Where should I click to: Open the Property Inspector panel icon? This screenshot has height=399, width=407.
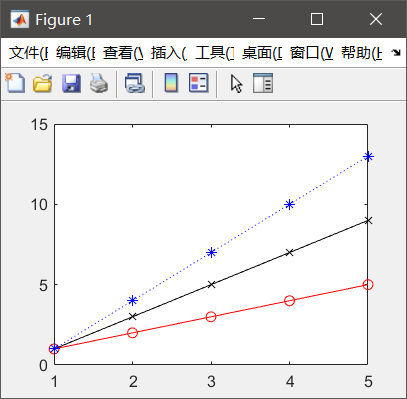click(263, 83)
